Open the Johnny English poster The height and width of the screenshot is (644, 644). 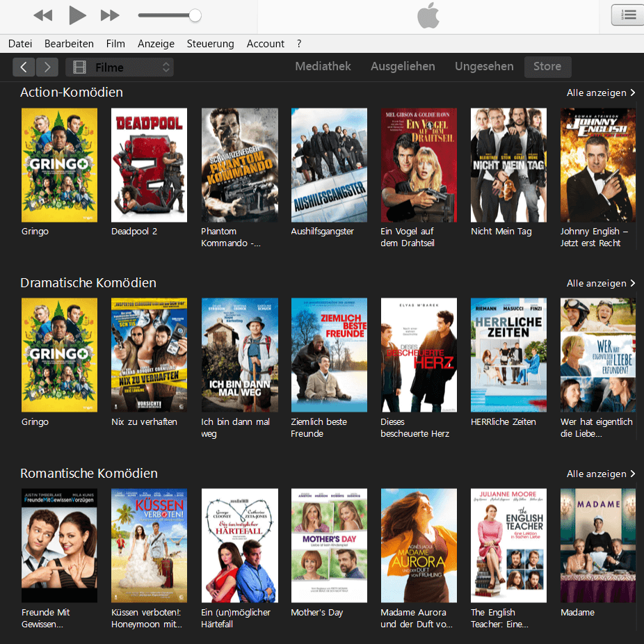[x=598, y=165]
